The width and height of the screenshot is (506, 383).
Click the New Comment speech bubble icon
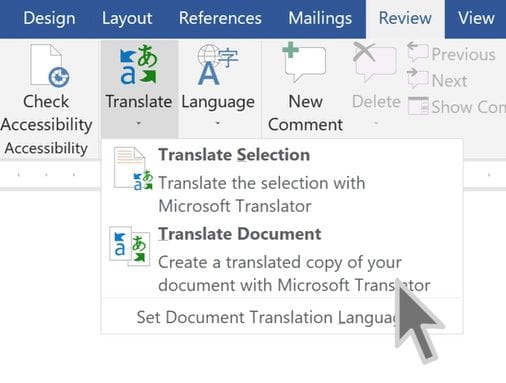(x=304, y=62)
